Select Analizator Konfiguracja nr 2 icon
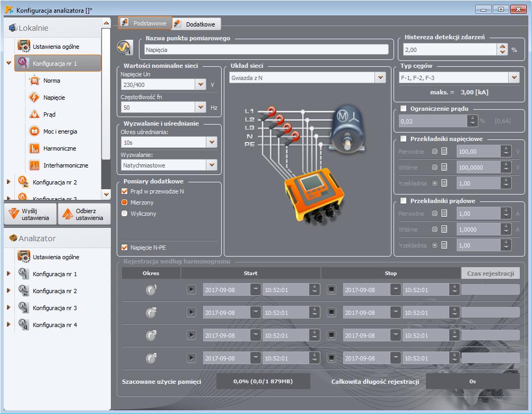Screen dimensions: 532x414 23,291
